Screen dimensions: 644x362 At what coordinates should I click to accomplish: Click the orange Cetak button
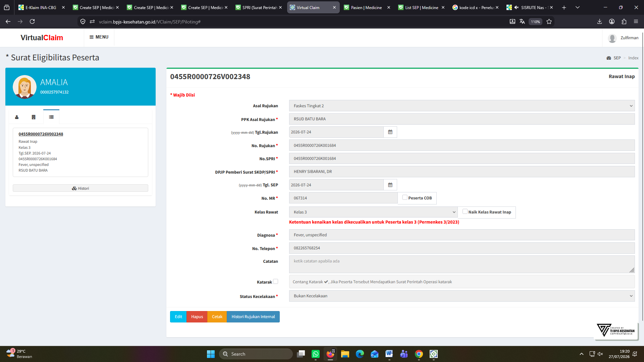[217, 317]
